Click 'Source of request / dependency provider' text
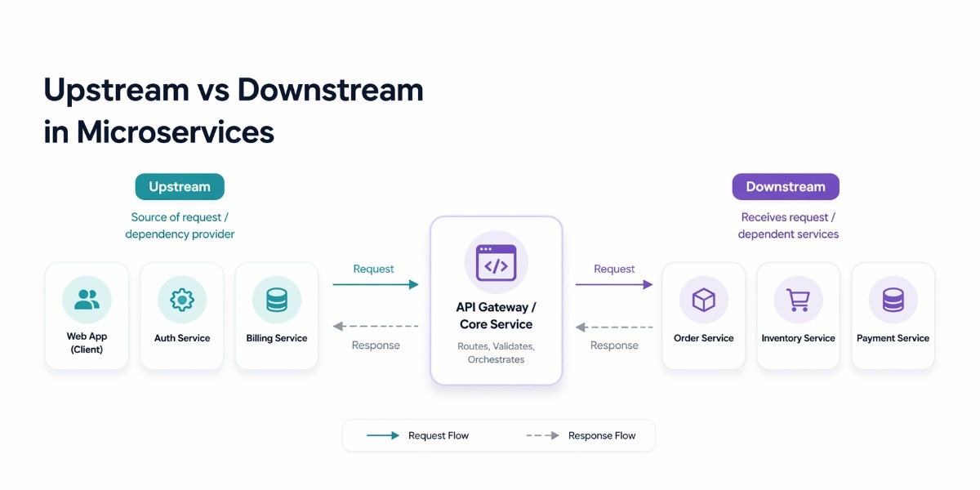Viewport: 980px width, 490px height. coord(180,226)
